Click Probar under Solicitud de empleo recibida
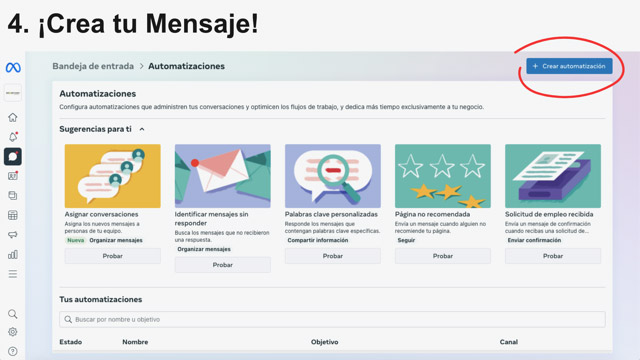This screenshot has height=360, width=640. coord(553,256)
